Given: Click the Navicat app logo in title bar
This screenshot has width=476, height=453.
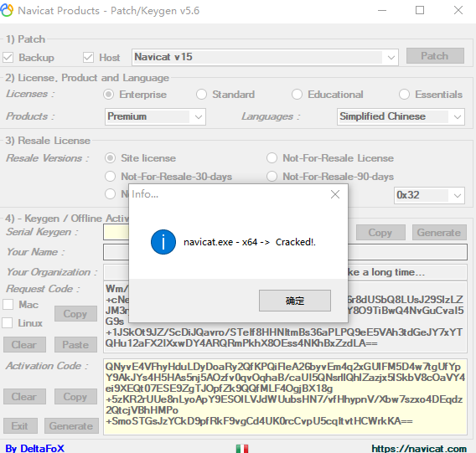Looking at the screenshot, I should (x=7, y=10).
